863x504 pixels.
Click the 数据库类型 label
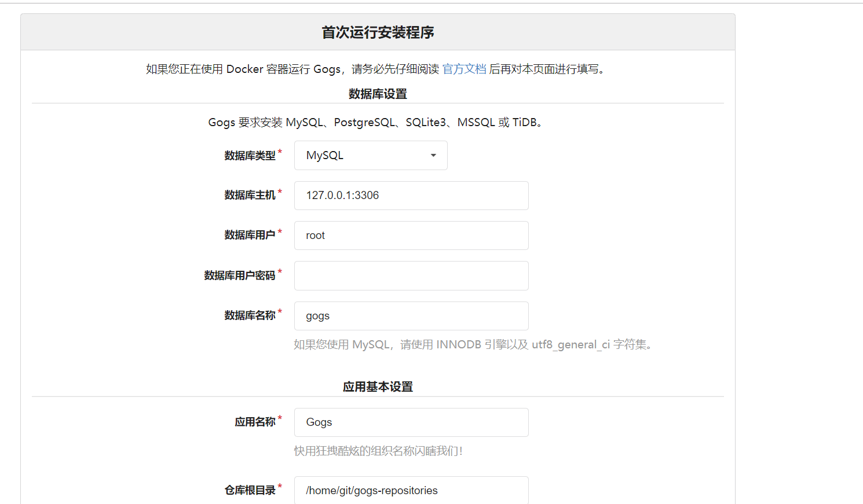tap(250, 156)
